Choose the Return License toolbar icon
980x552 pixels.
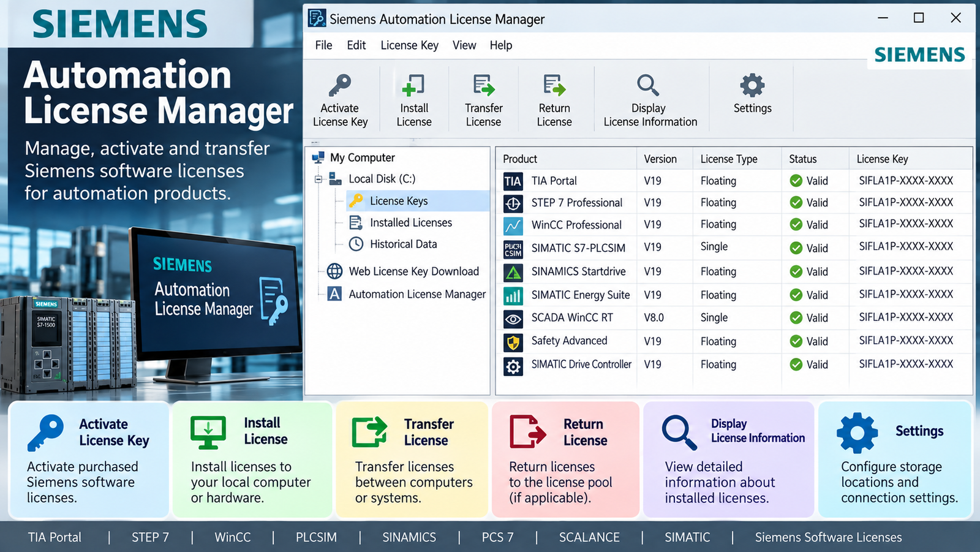[x=554, y=85]
